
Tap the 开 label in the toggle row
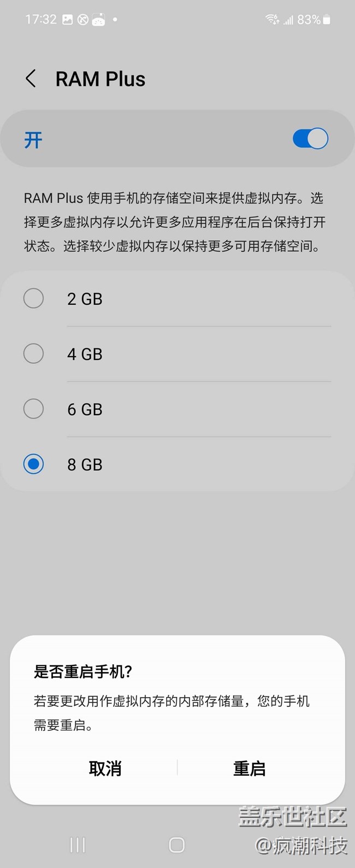(x=33, y=140)
